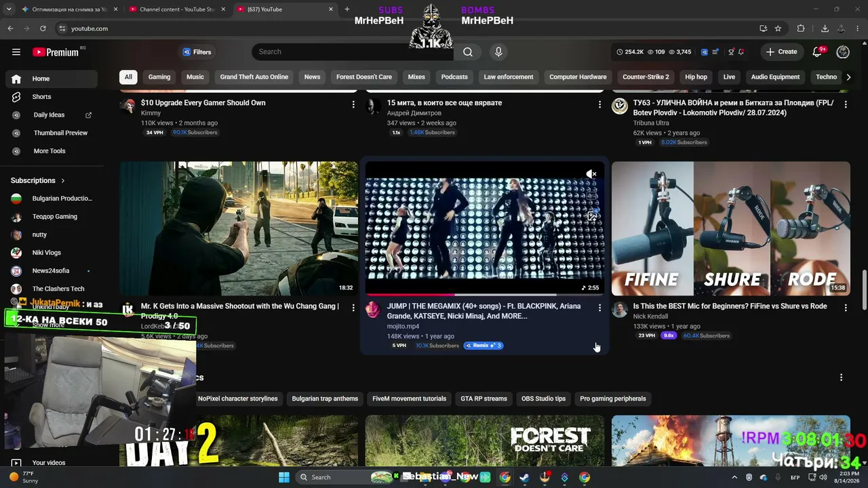The height and width of the screenshot is (488, 868).
Task: Toggle the Music filter chip
Action: pyautogui.click(x=195, y=77)
